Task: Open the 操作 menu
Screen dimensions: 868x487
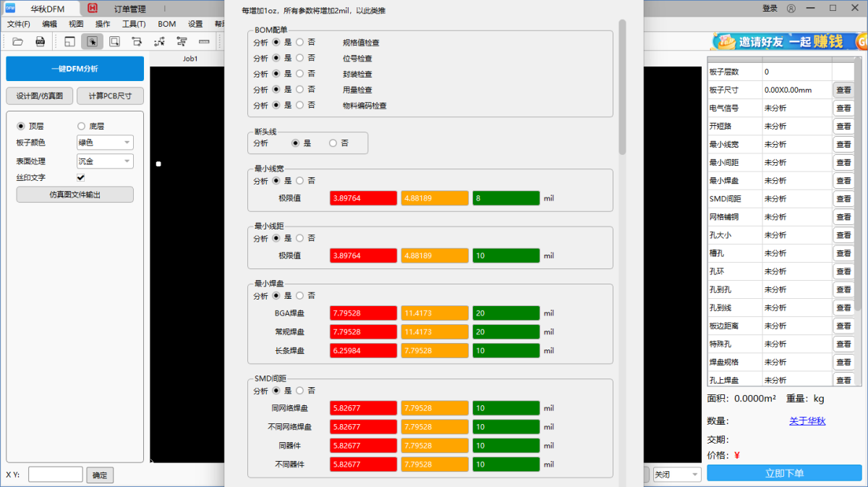Action: pyautogui.click(x=103, y=24)
